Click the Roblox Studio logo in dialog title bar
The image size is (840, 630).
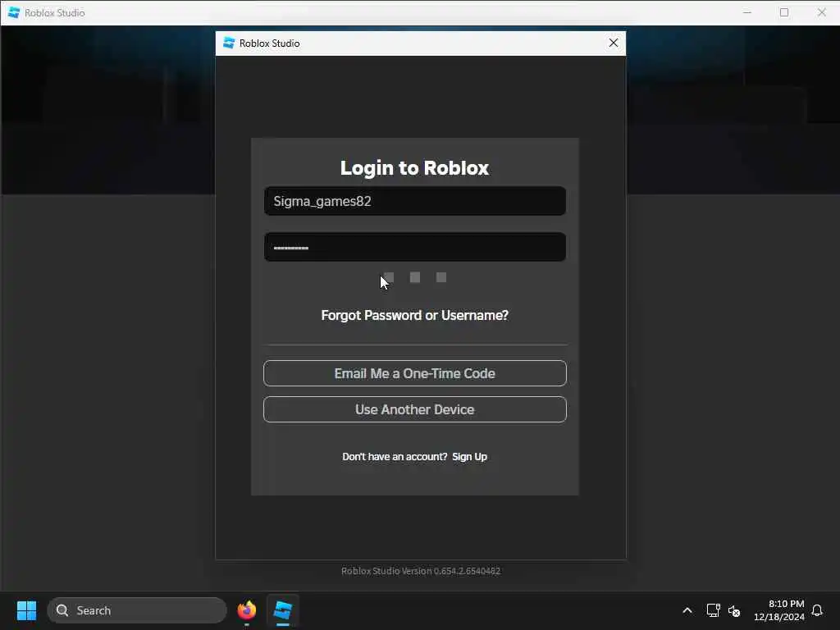tap(229, 43)
